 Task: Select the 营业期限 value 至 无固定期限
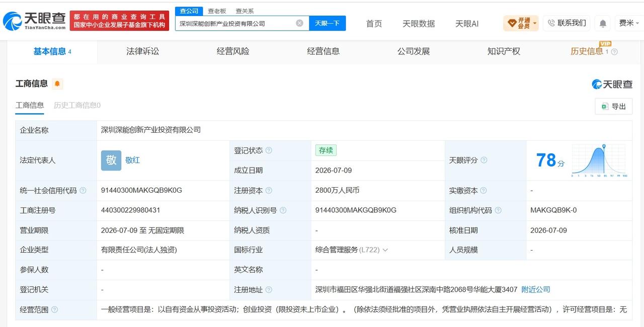[142, 230]
